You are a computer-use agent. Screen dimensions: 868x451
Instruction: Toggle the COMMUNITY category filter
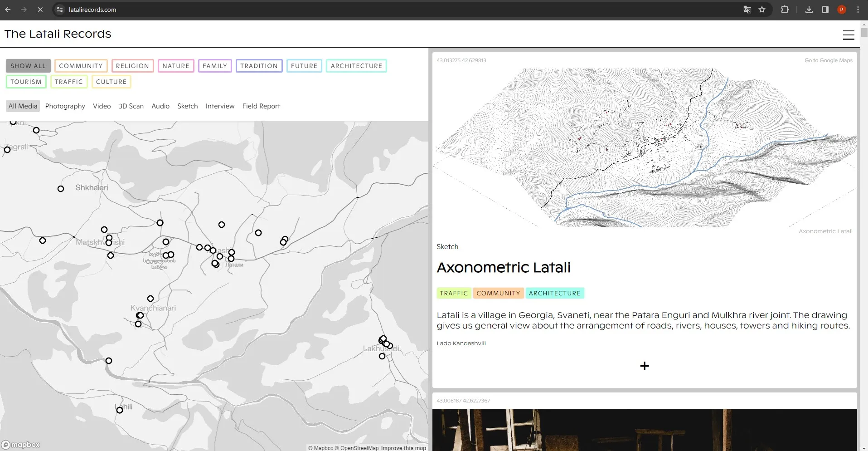click(81, 66)
